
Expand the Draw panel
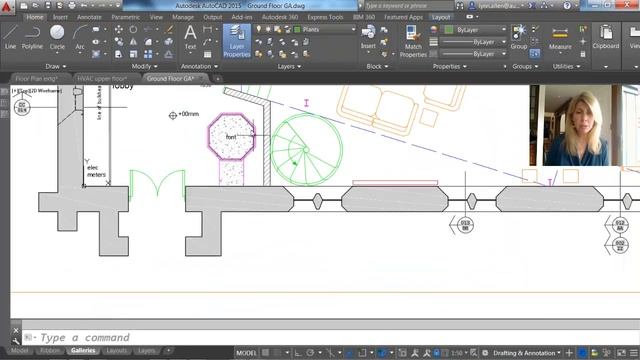tap(56, 66)
